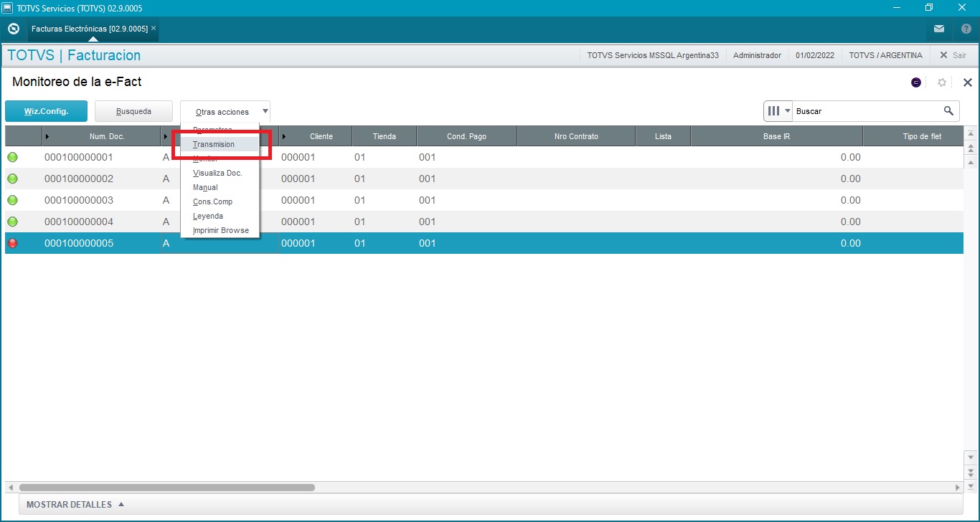Close the Facturas Electrónicas tab
Screen dimensions: 980x522
pyautogui.click(x=154, y=29)
